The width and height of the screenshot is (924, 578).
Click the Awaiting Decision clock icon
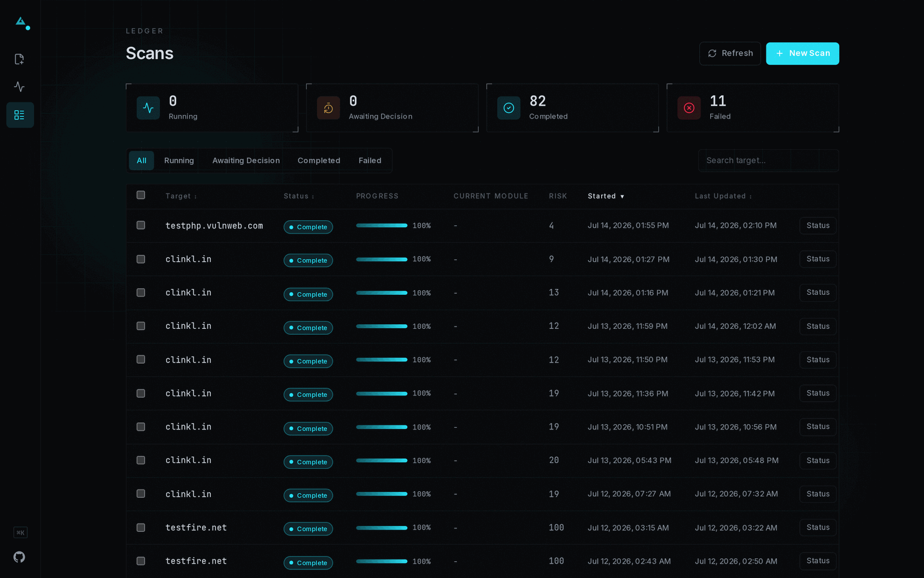[x=329, y=108]
